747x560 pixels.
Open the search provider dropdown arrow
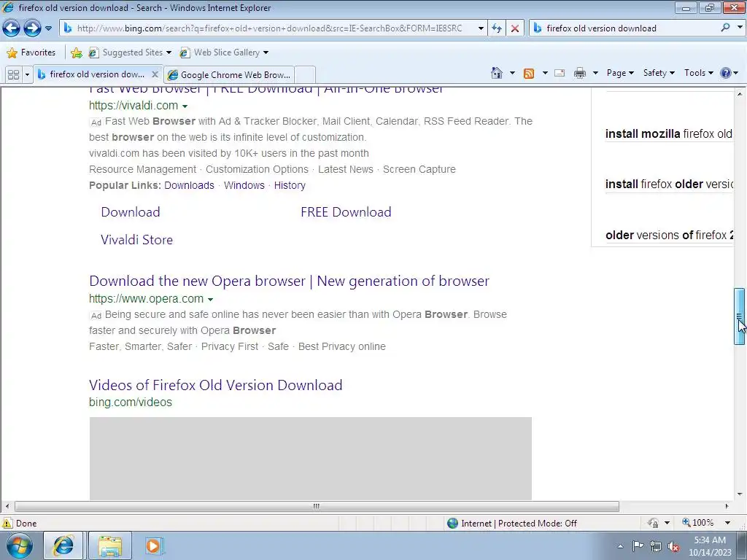coord(740,28)
